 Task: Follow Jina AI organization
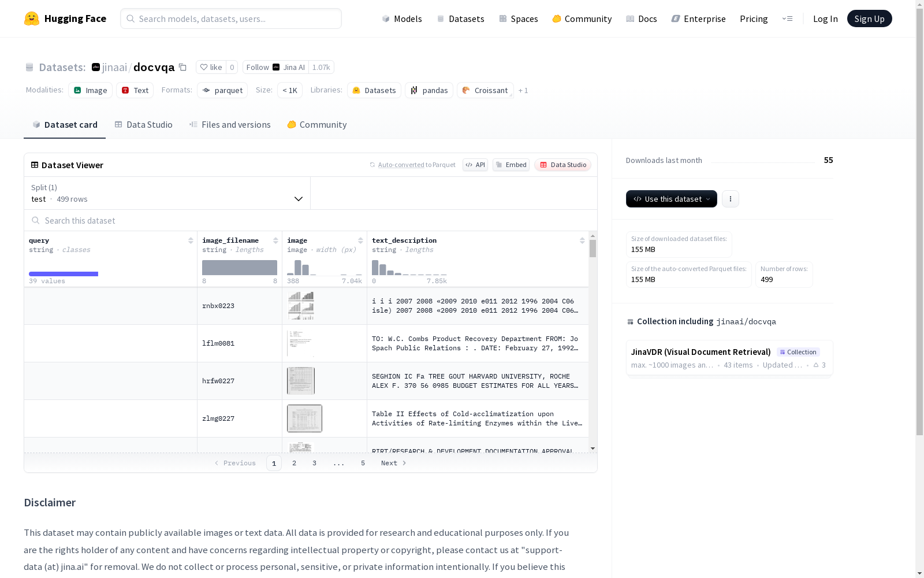pos(275,67)
